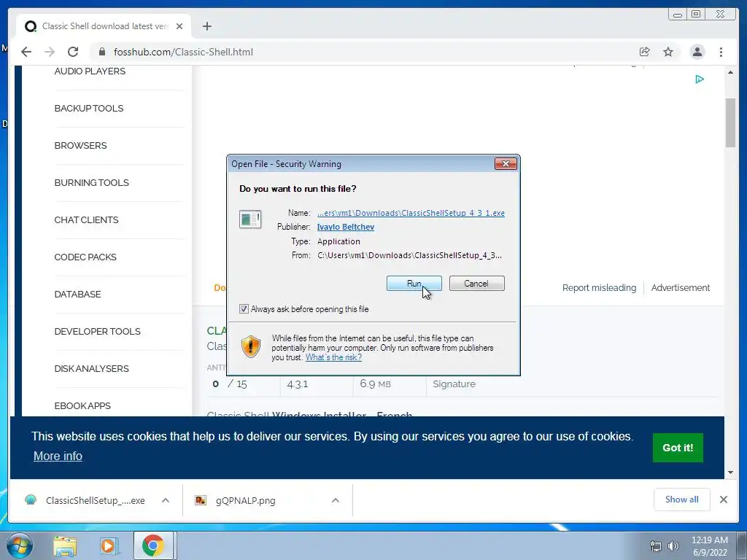Image resolution: width=747 pixels, height=560 pixels.
Task: Close the Security Warning dialog with X
Action: point(506,164)
